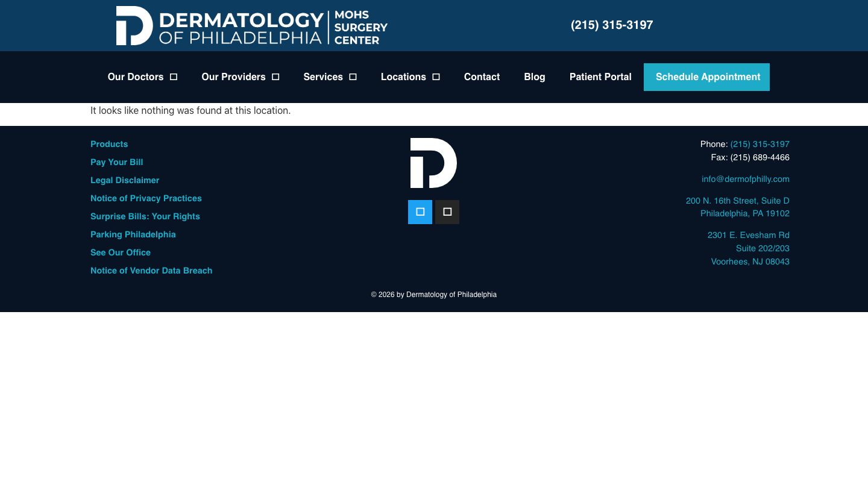This screenshot has height=488, width=868.
Task: Open the Blog menu item
Action: (534, 77)
